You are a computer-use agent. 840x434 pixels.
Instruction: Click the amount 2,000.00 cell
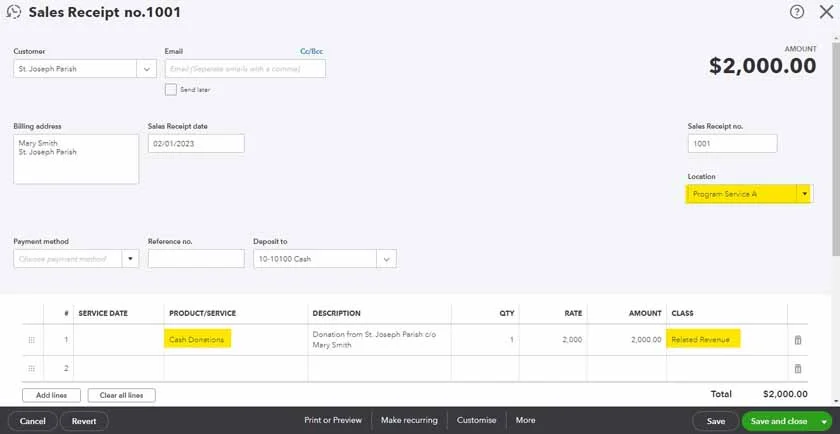[x=627, y=340]
